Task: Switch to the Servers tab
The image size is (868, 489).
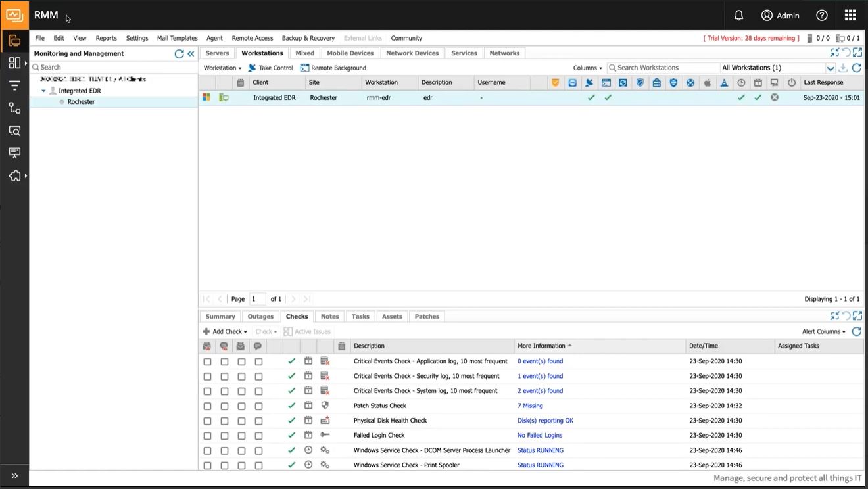Action: (x=217, y=53)
